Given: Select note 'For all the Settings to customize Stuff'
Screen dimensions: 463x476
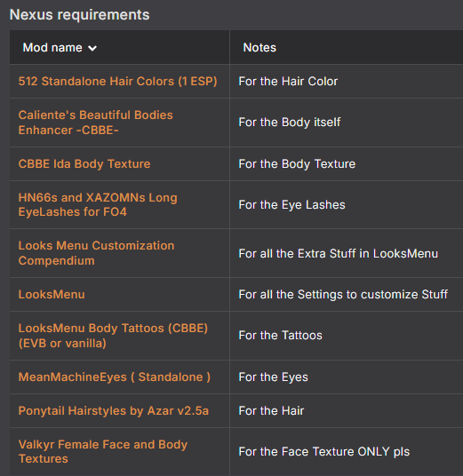Looking at the screenshot, I should point(343,295).
